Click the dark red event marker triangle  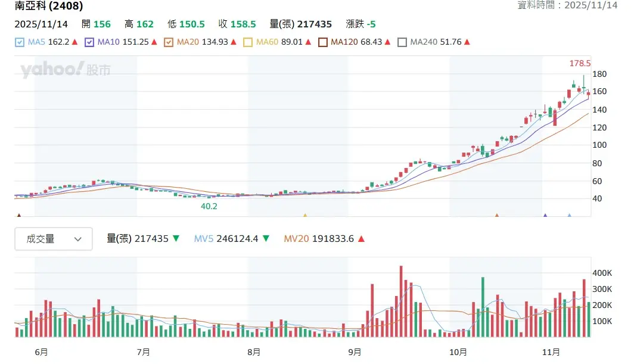click(18, 215)
